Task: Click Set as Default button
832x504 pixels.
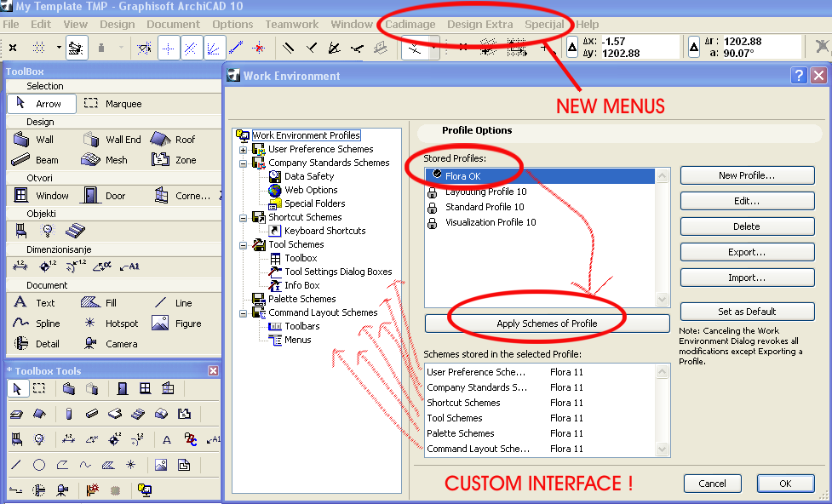Action: (x=747, y=312)
